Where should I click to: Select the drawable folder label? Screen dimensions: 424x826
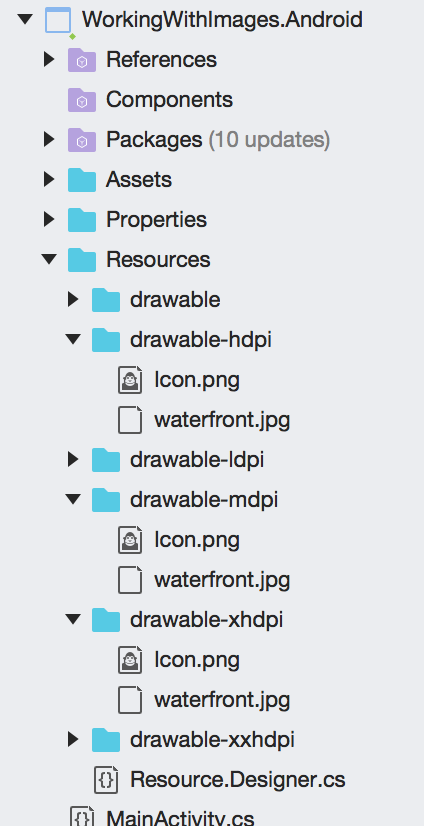[175, 300]
